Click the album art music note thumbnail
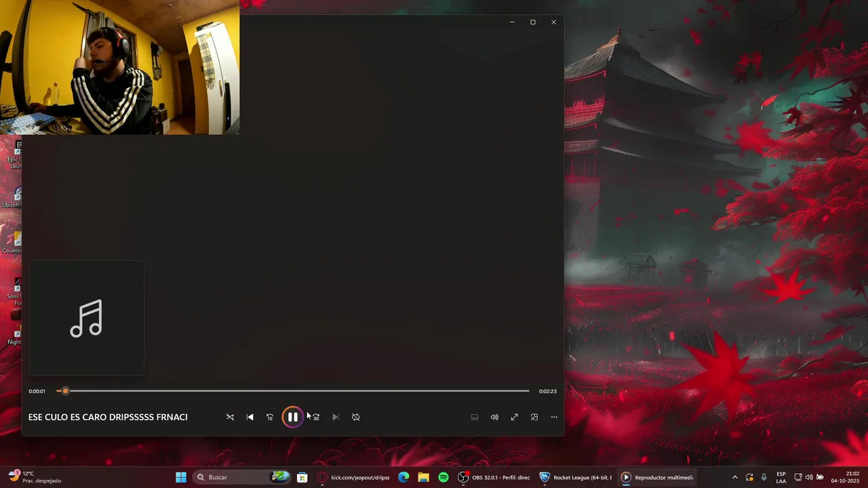This screenshot has height=488, width=868. (86, 318)
